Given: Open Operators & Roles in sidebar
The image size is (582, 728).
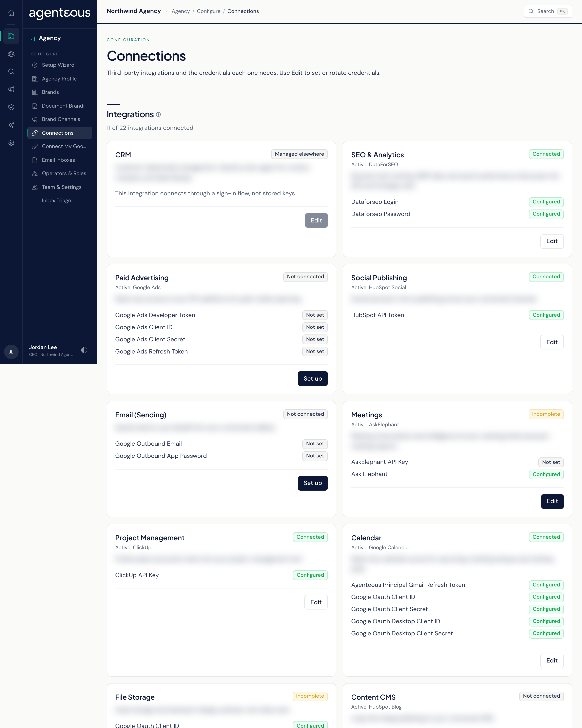Looking at the screenshot, I should click(x=60, y=174).
